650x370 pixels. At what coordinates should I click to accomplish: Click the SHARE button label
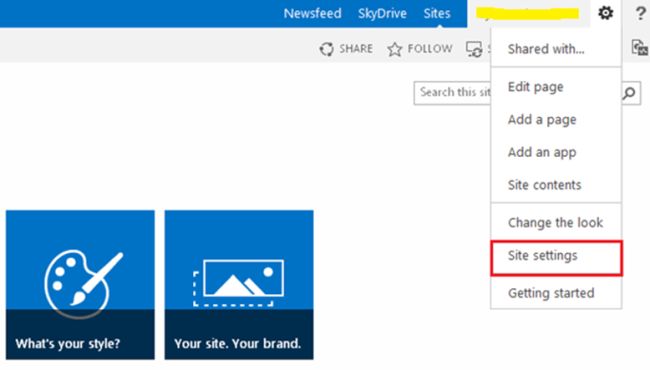(x=356, y=48)
